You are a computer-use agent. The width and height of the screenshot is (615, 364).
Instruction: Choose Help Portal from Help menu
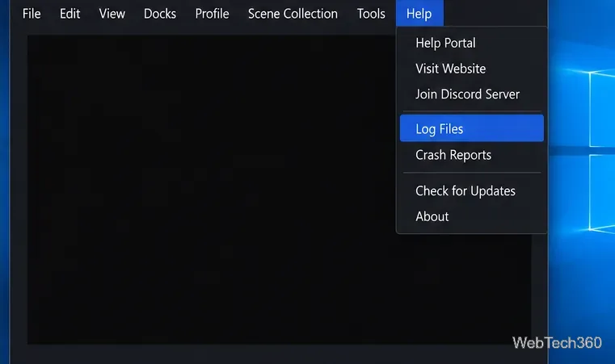(472, 43)
